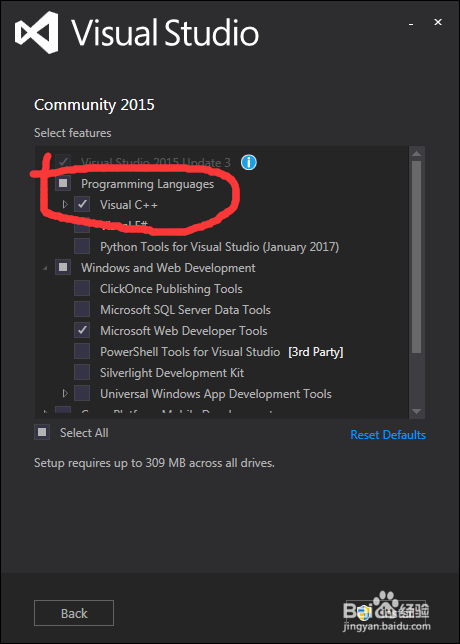Uncheck Microsoft Web Developer Tools
The width and height of the screenshot is (460, 644).
pos(82,331)
